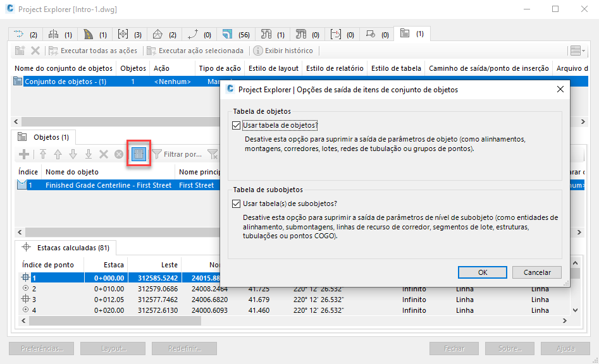Switch to the tab showing count (3)
This screenshot has height=364, width=599.
130,34
